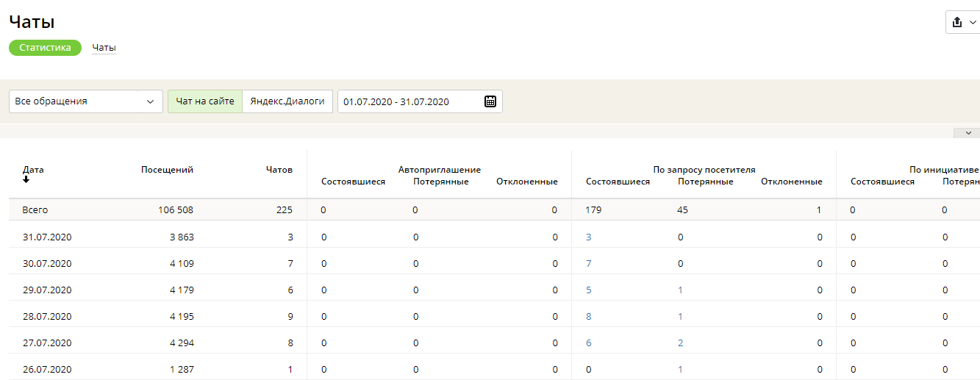The width and height of the screenshot is (980, 380).
Task: Open the 1 lost chat for 26.07.2020
Action: 681,369
